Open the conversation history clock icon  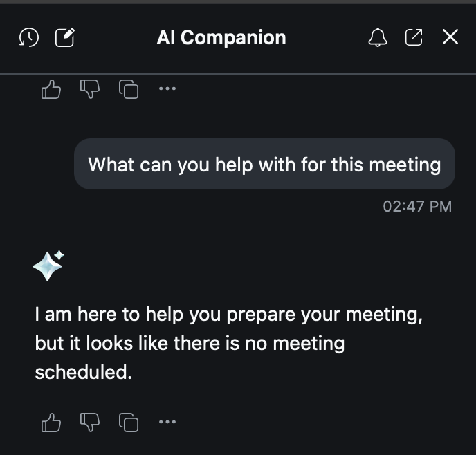coord(28,37)
